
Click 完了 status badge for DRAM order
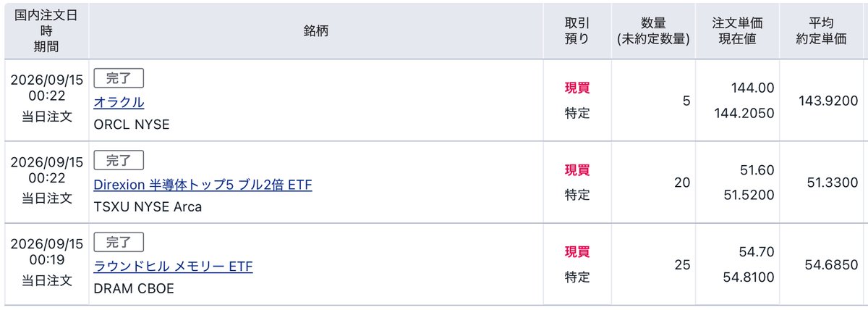tap(119, 242)
